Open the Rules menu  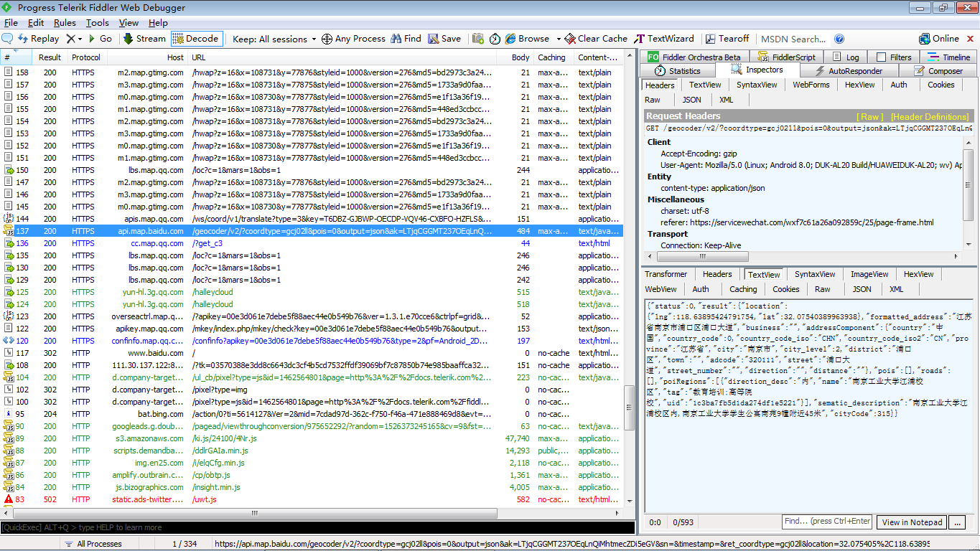(x=65, y=23)
